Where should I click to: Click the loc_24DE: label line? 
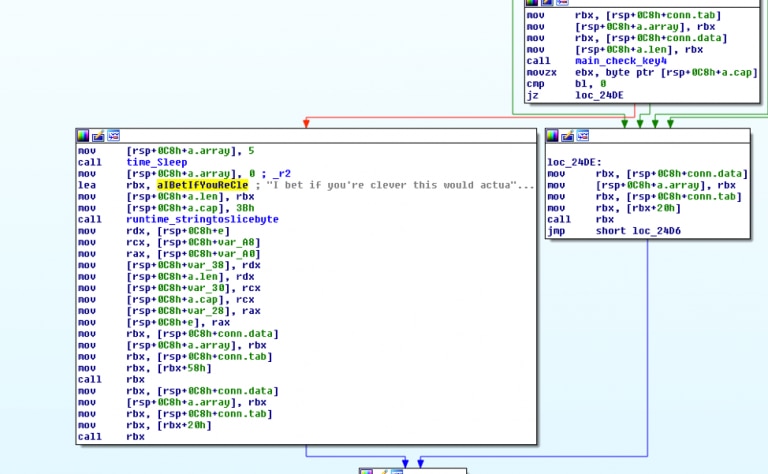575,162
